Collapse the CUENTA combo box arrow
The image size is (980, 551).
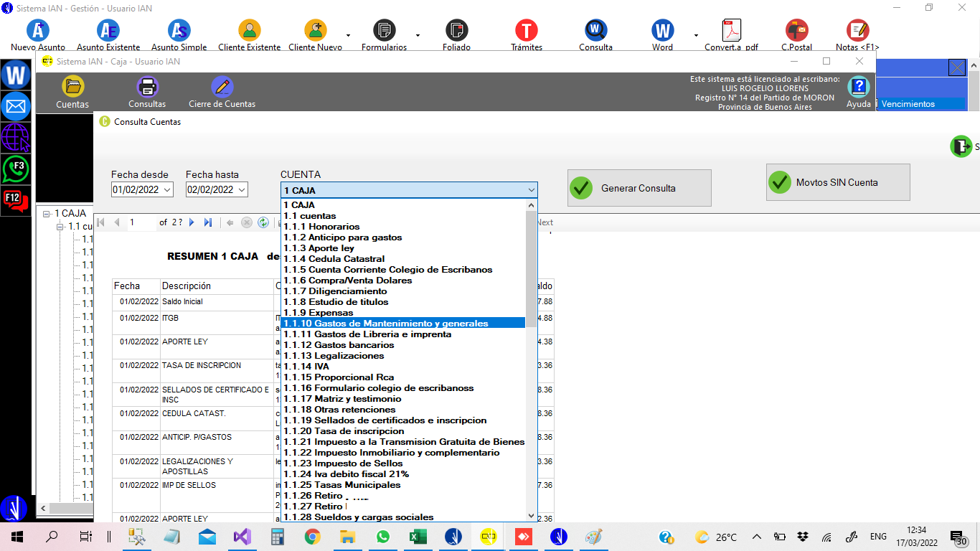[531, 190]
